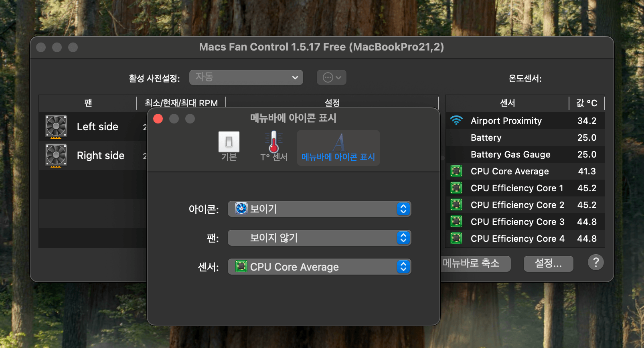Image resolution: width=644 pixels, height=348 pixels.
Task: Select the Airport Proximity sensor row
Action: (525, 121)
